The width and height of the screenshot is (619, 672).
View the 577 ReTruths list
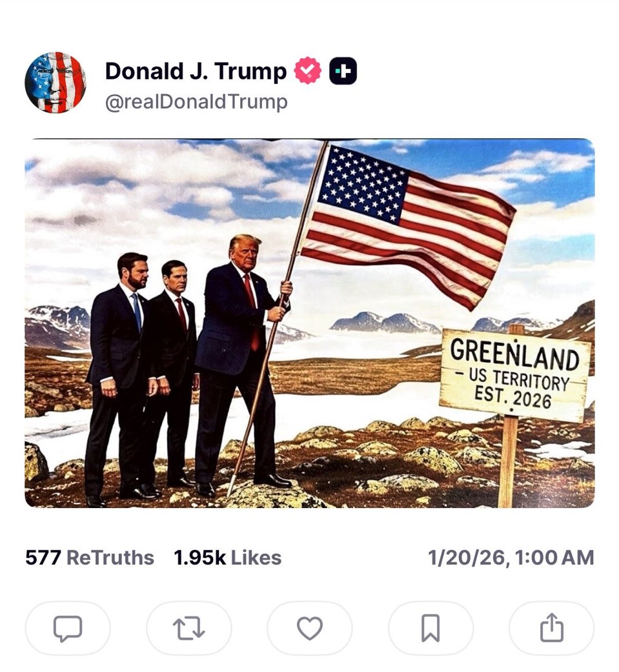point(90,558)
